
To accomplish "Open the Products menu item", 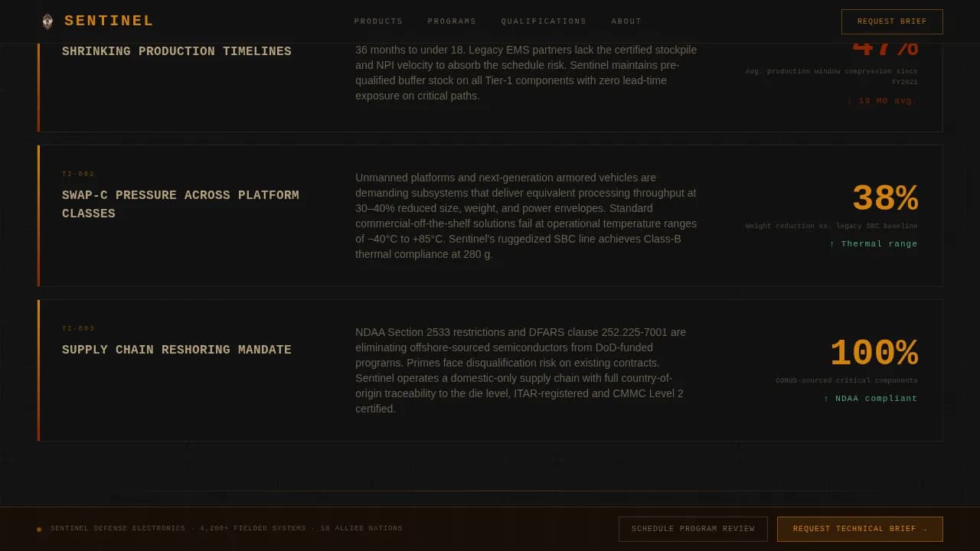I will pos(378,21).
